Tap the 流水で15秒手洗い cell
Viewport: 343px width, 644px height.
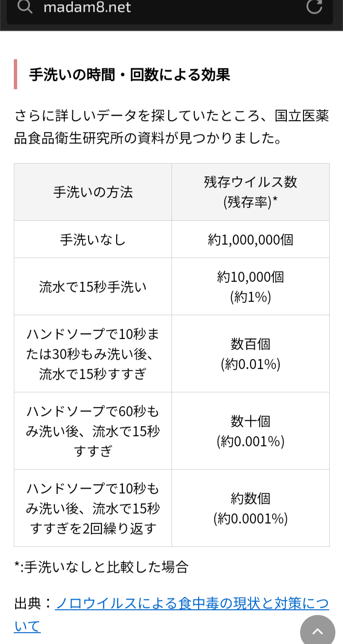(93, 287)
